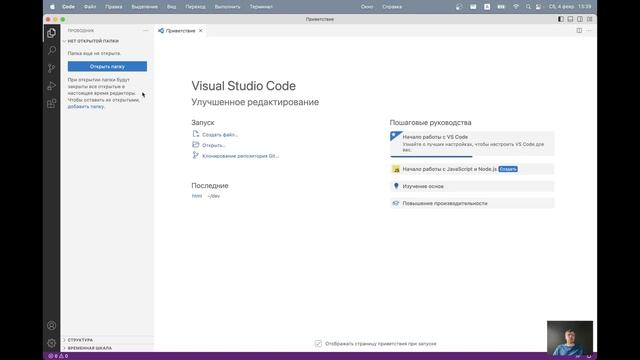Open the Выполнить menu
Screen dimensions: 640x360
[227, 7]
